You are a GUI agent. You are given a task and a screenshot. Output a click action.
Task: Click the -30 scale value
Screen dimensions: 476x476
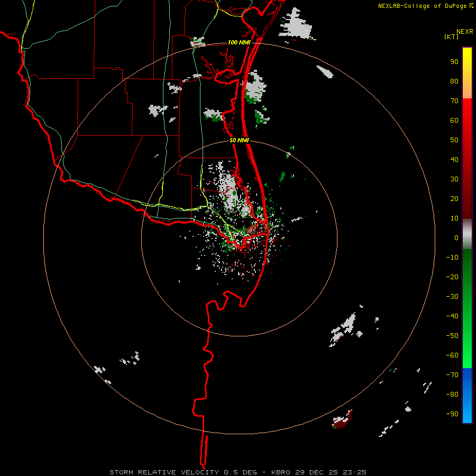452,297
